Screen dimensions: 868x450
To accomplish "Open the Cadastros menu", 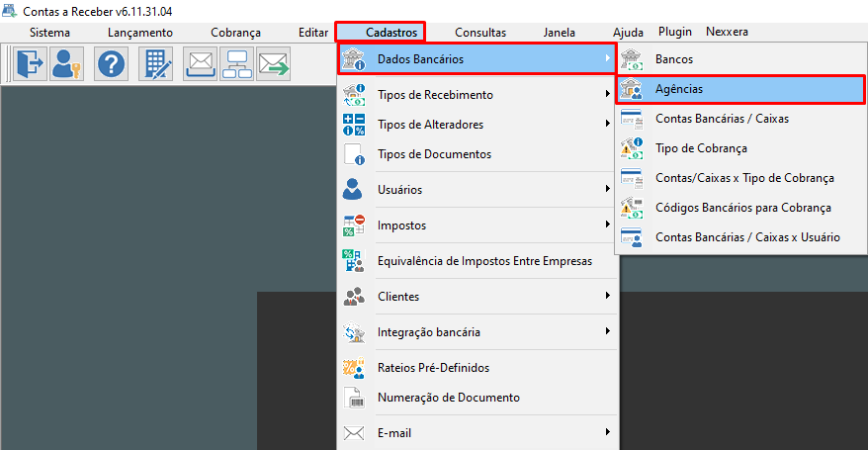I will tap(391, 33).
